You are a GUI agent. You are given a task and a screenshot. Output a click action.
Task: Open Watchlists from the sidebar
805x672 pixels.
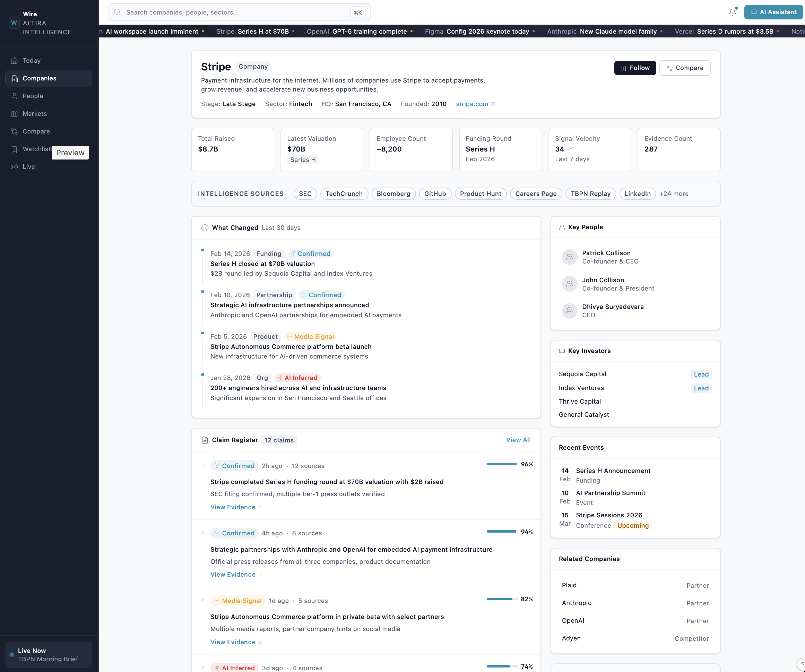coord(37,149)
